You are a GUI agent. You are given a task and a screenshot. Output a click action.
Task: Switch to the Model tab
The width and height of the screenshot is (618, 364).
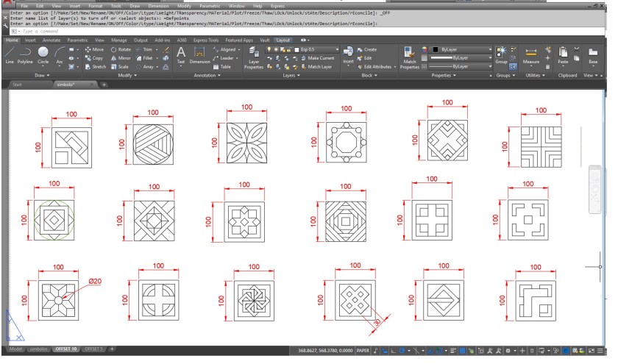tap(15, 349)
